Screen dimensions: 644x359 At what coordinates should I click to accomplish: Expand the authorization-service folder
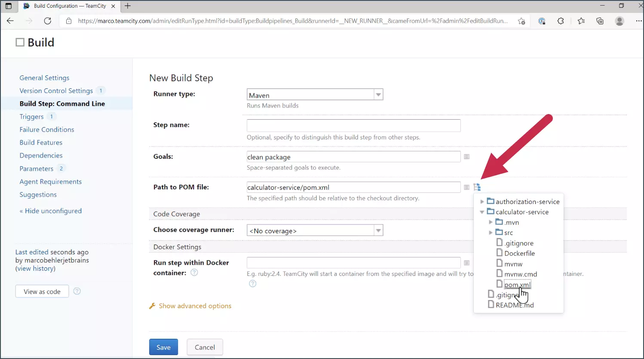click(482, 201)
